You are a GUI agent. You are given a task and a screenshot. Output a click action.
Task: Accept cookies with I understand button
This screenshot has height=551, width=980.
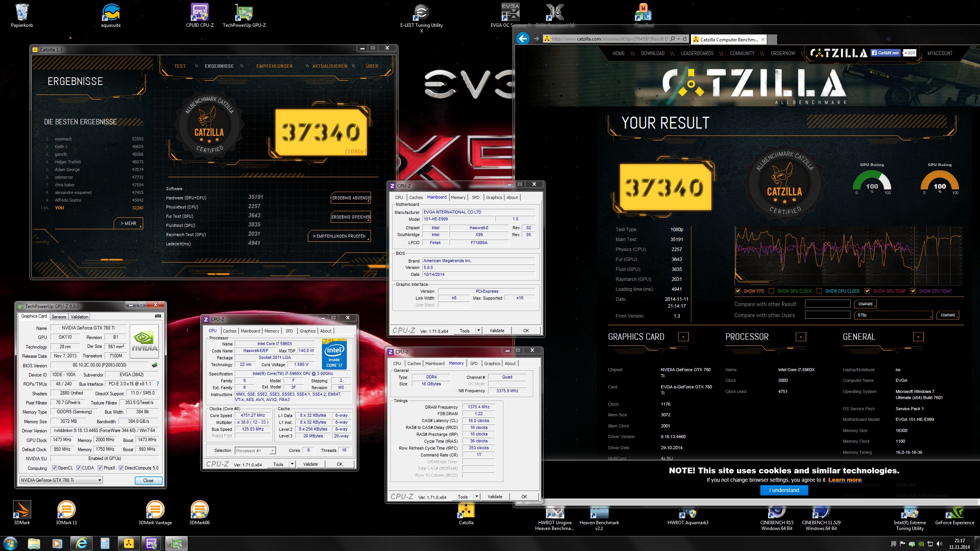coord(784,490)
